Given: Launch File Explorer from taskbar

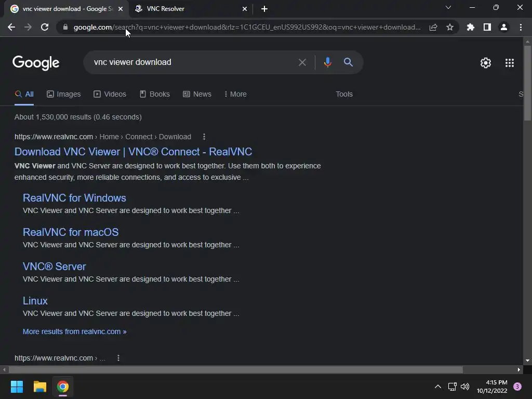Looking at the screenshot, I should click(39, 387).
